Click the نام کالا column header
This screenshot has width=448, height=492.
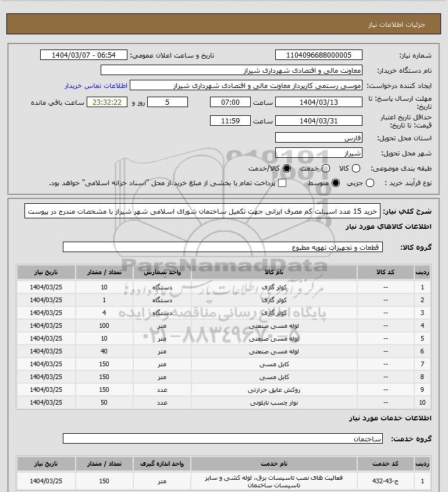[x=274, y=272]
